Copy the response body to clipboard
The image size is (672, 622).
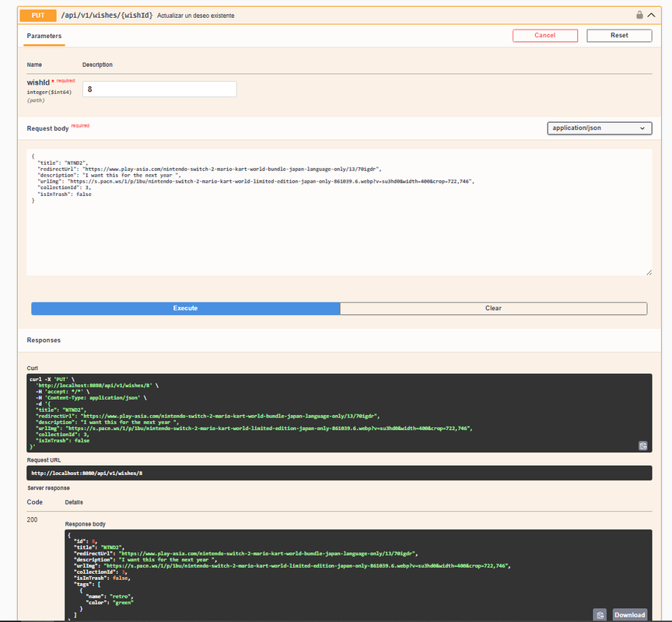600,615
